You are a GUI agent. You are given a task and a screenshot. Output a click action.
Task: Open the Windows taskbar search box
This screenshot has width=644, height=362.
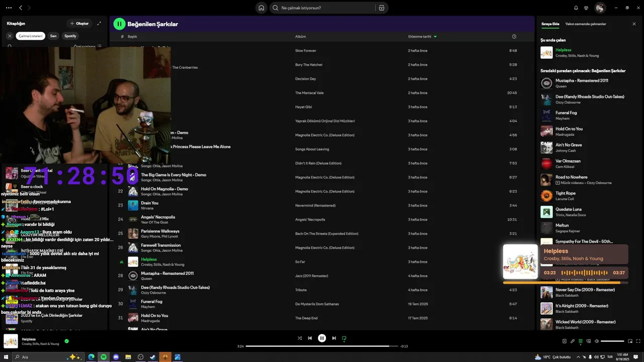click(48, 357)
